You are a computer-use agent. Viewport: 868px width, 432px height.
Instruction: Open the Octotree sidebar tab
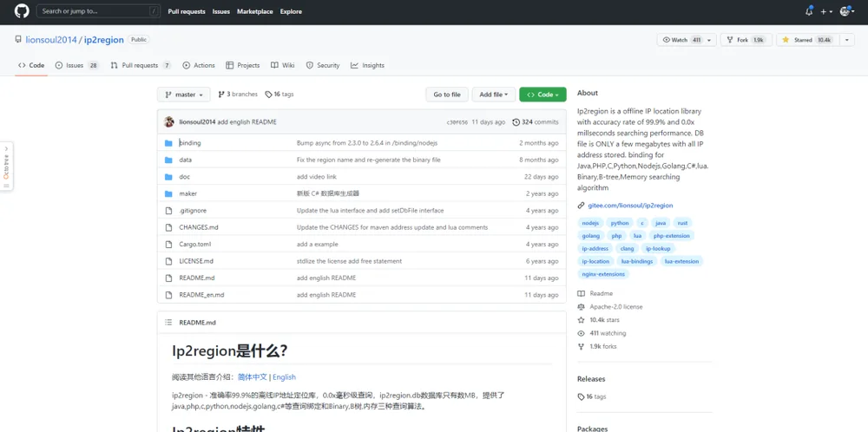(6, 167)
